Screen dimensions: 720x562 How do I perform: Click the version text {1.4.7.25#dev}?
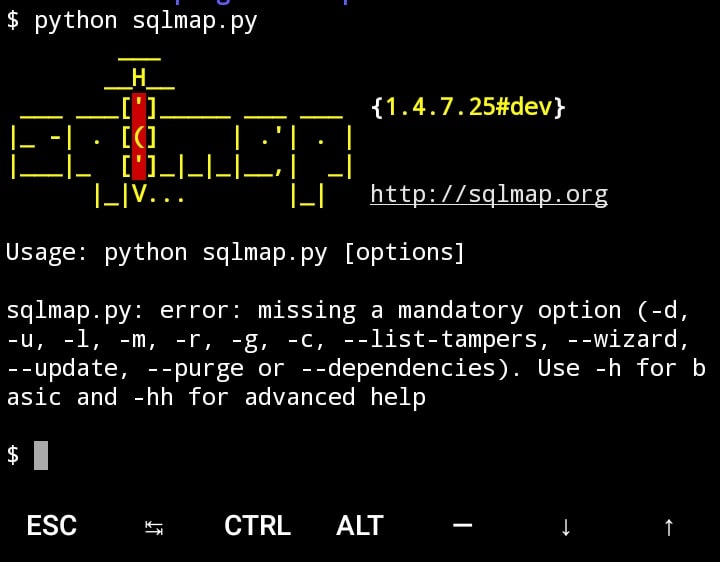pyautogui.click(x=468, y=107)
